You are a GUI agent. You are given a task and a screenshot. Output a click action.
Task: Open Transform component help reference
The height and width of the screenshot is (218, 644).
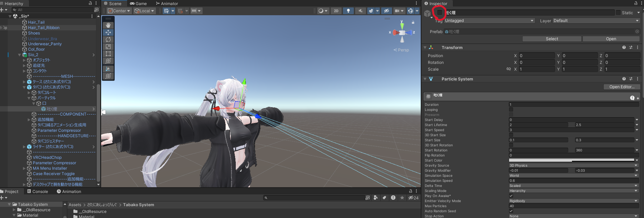624,48
